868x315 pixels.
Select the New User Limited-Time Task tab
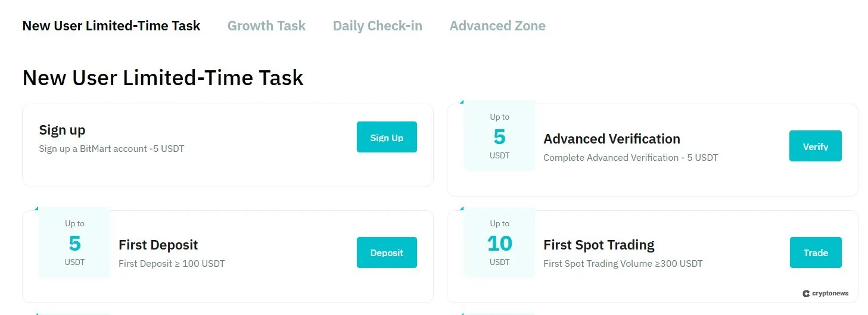(111, 26)
